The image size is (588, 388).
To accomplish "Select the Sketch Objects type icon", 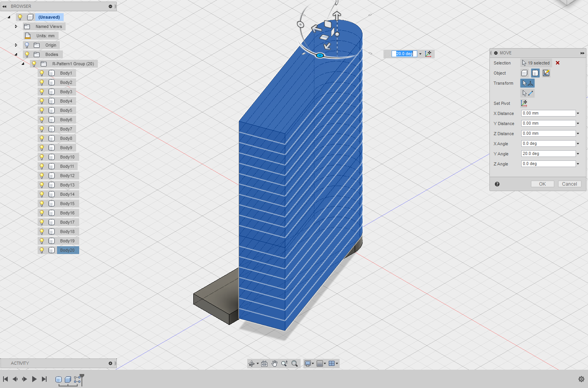I will 546,73.
